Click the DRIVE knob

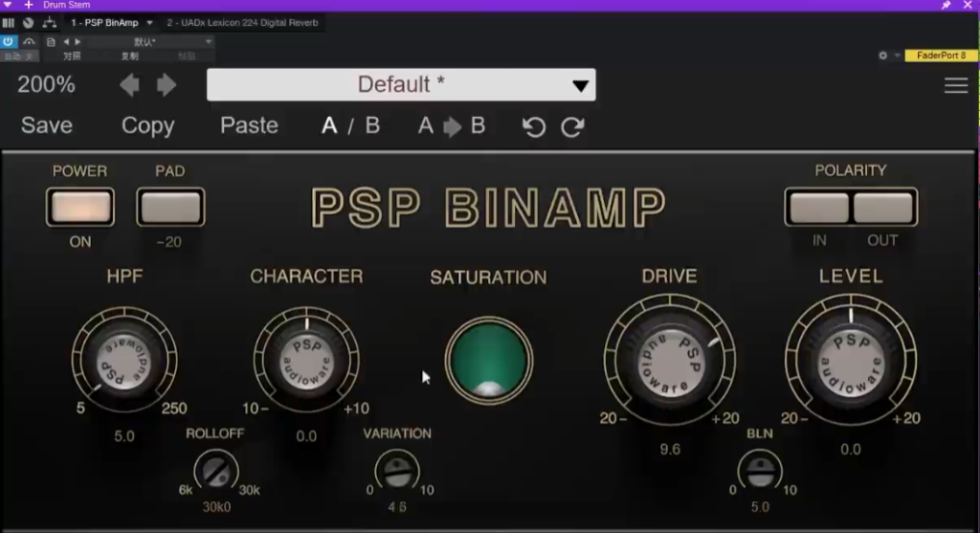click(670, 361)
